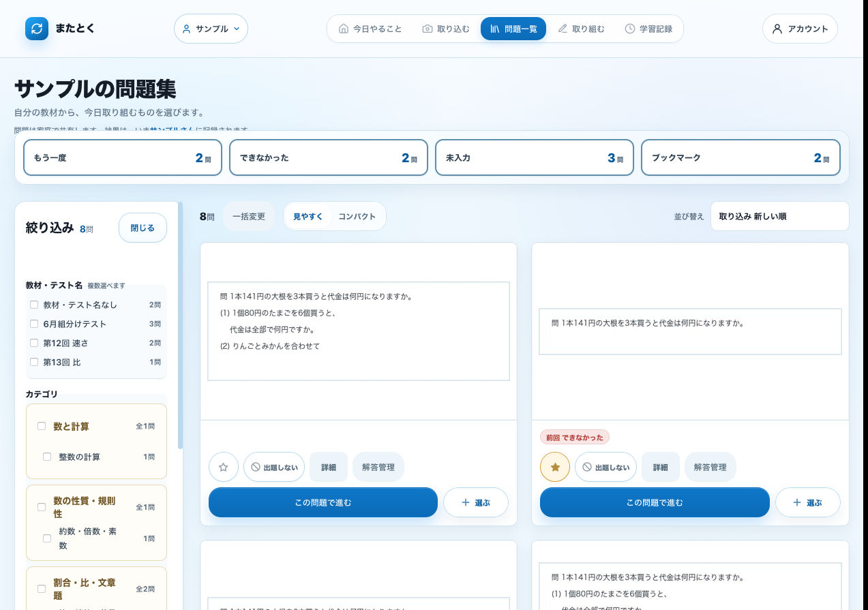868x610 pixels.
Task: Click the 一括変更 button
Action: tap(249, 216)
